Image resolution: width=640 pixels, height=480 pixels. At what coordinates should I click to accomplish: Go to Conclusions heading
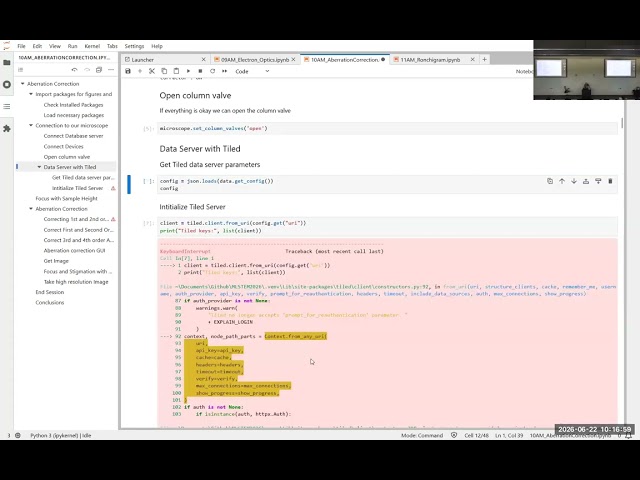pos(50,302)
